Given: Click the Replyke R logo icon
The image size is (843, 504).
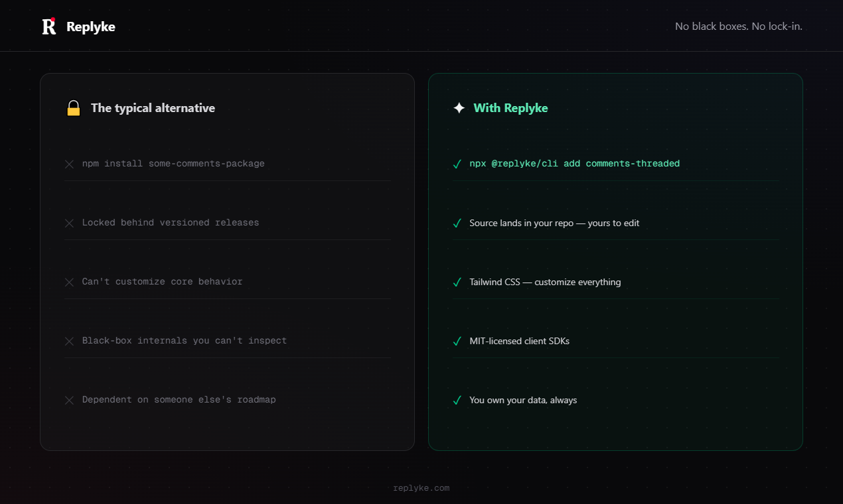Looking at the screenshot, I should (49, 26).
